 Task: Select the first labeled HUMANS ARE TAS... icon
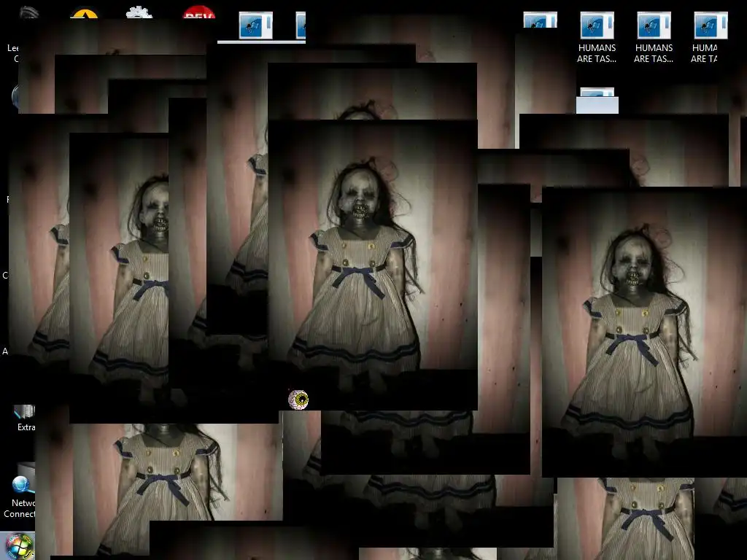point(597,38)
